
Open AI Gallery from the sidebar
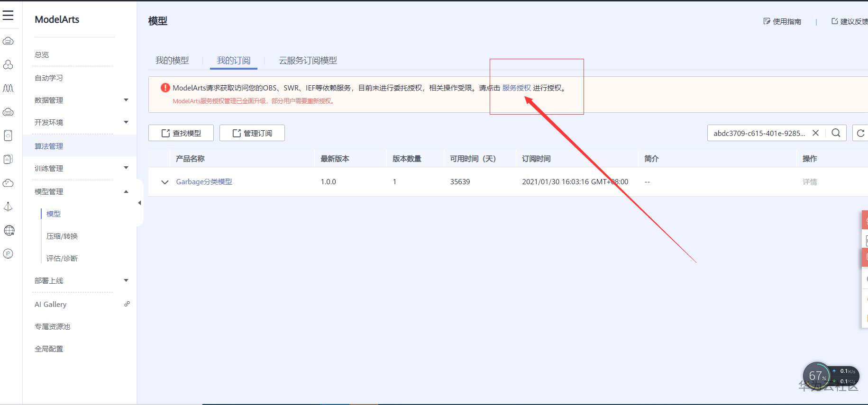tap(51, 304)
